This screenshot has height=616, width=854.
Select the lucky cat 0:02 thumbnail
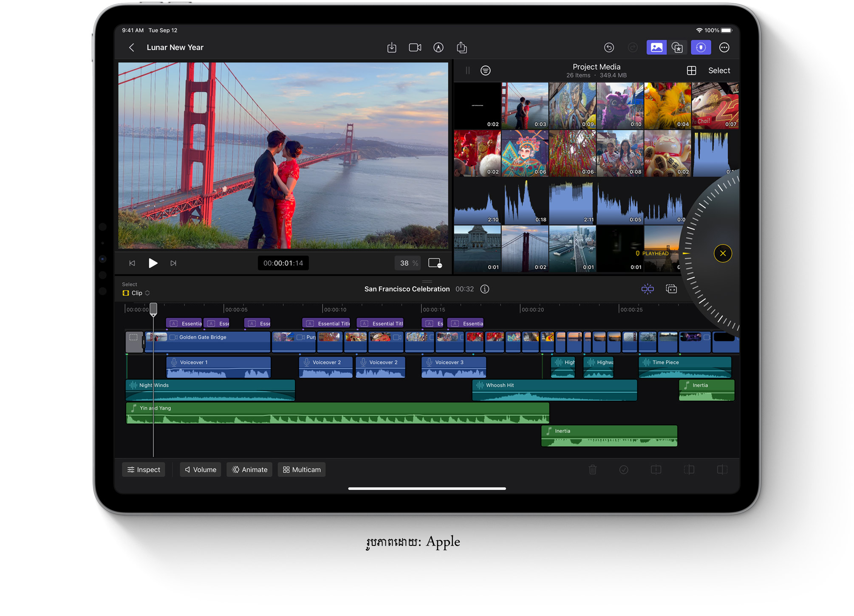point(667,153)
